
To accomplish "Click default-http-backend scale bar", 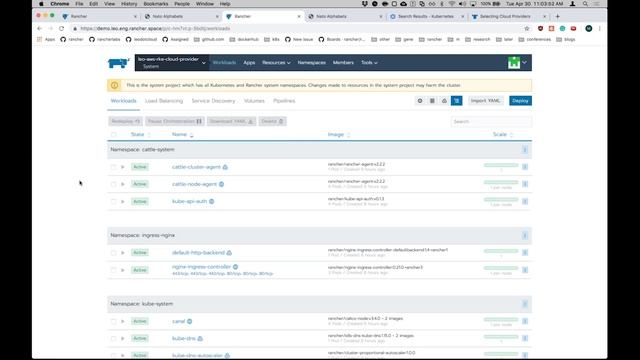I will tap(501, 251).
